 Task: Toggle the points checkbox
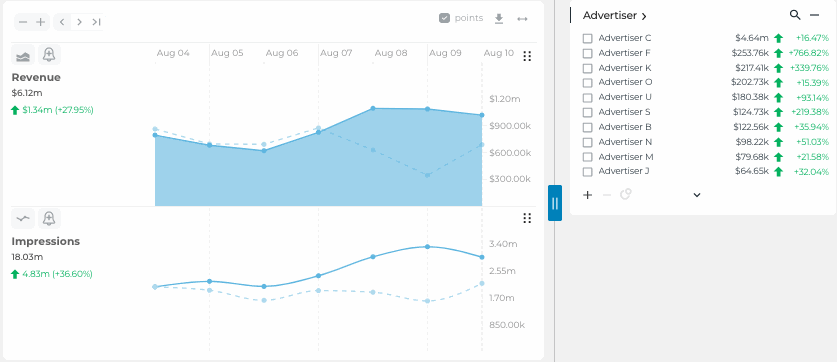pos(444,18)
